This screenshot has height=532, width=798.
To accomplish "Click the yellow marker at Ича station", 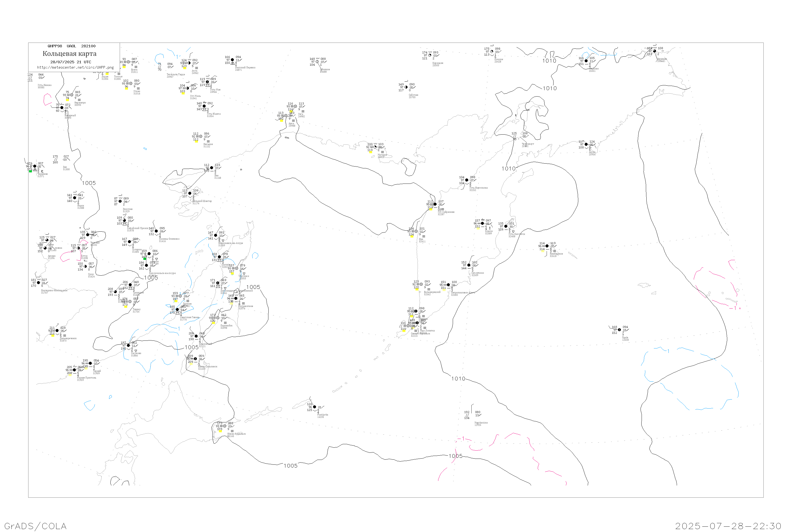I will tap(412, 236).
